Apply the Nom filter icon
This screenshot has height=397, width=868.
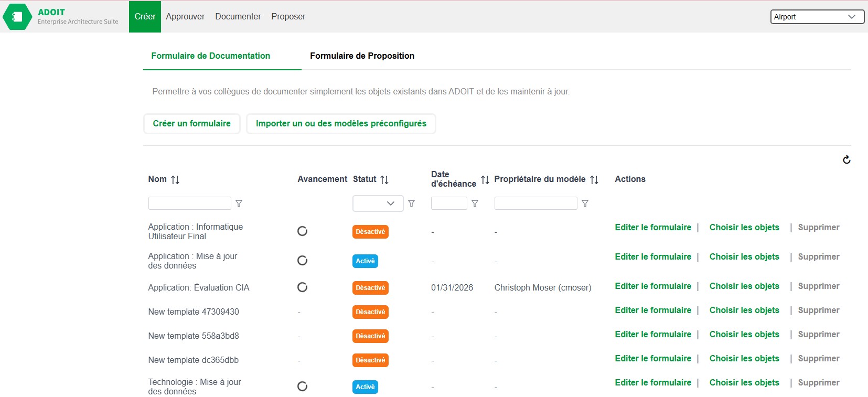coord(239,203)
